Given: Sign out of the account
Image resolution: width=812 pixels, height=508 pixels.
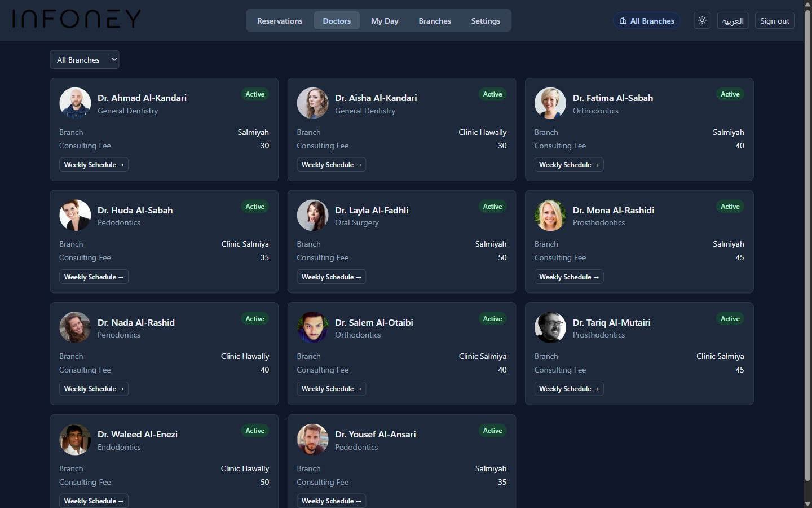Looking at the screenshot, I should 774,21.
